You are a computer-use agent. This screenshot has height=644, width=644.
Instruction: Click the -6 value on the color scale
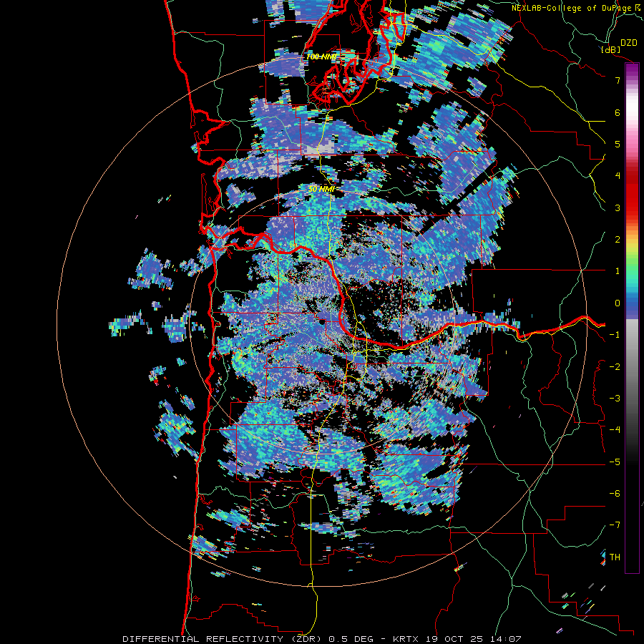615,494
